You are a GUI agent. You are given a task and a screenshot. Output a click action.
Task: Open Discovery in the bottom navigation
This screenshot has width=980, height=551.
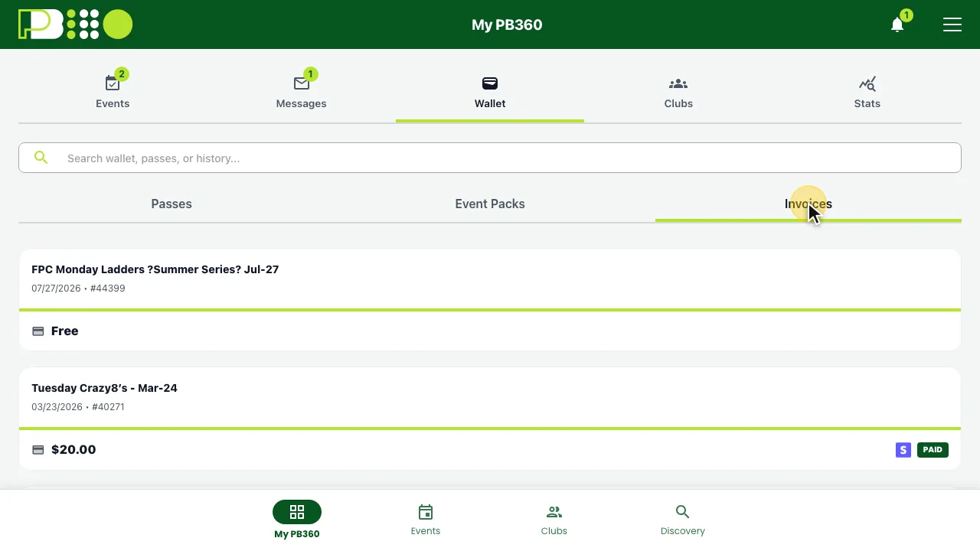pyautogui.click(x=683, y=520)
